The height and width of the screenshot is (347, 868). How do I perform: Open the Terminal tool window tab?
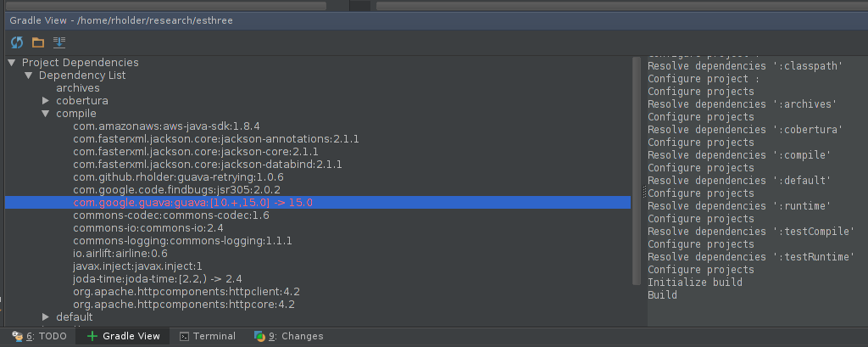pos(208,336)
